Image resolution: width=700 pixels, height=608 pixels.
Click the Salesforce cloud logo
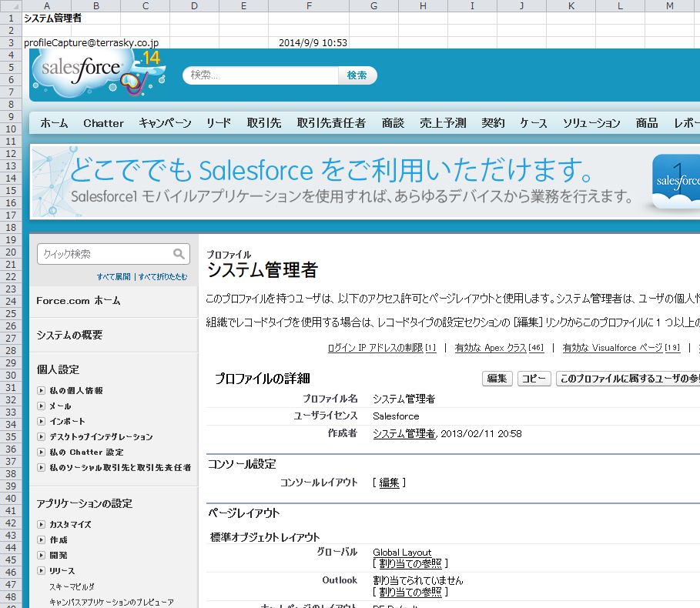click(x=99, y=72)
